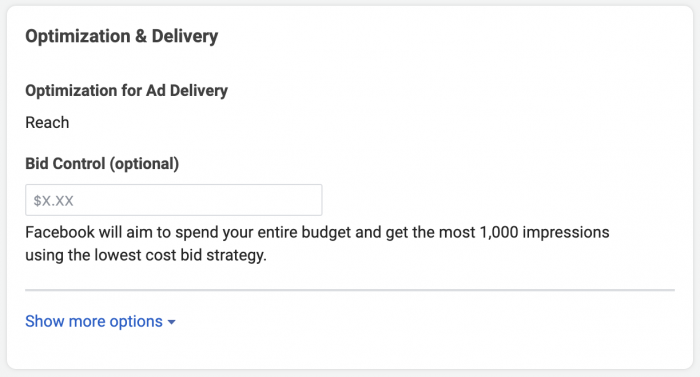Focus the Bid Control amount field
700x377 pixels.
[x=174, y=200]
